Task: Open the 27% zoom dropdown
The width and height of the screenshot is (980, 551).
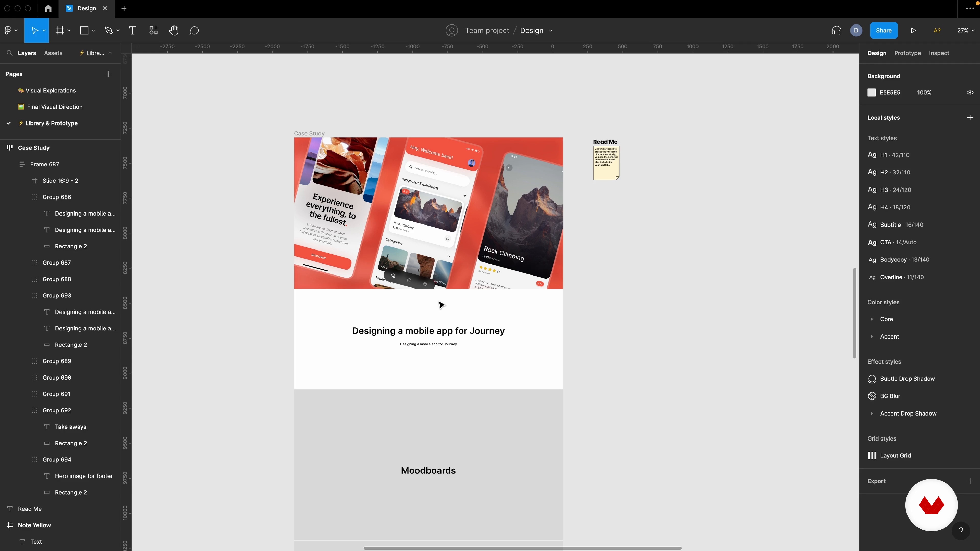Action: pyautogui.click(x=965, y=30)
